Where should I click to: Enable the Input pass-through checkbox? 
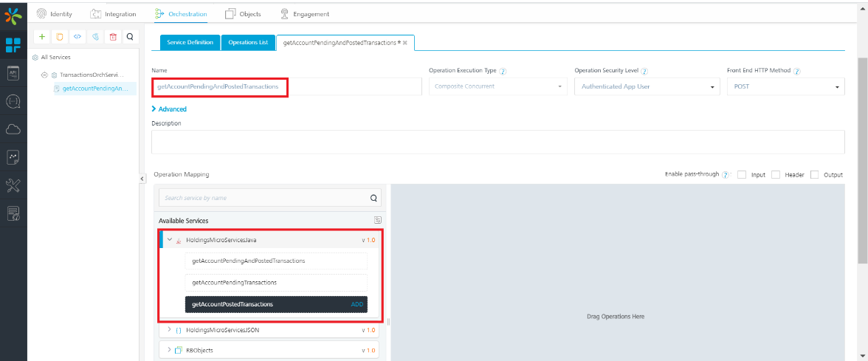click(x=742, y=175)
